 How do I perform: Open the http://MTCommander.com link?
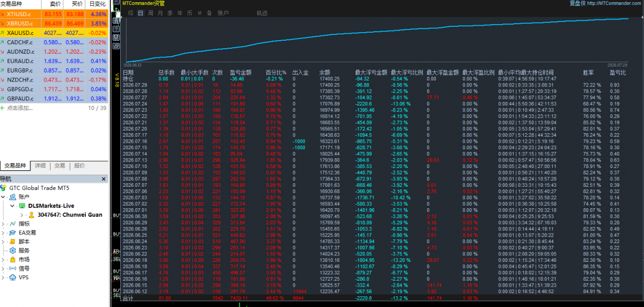(x=615, y=3)
